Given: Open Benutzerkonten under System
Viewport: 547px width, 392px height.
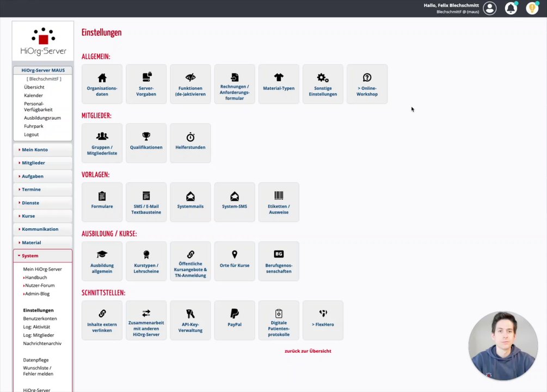Looking at the screenshot, I should point(40,318).
